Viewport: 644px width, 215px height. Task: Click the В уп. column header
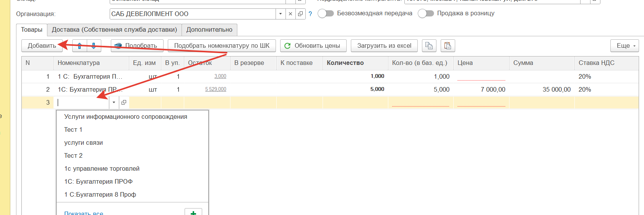click(172, 63)
